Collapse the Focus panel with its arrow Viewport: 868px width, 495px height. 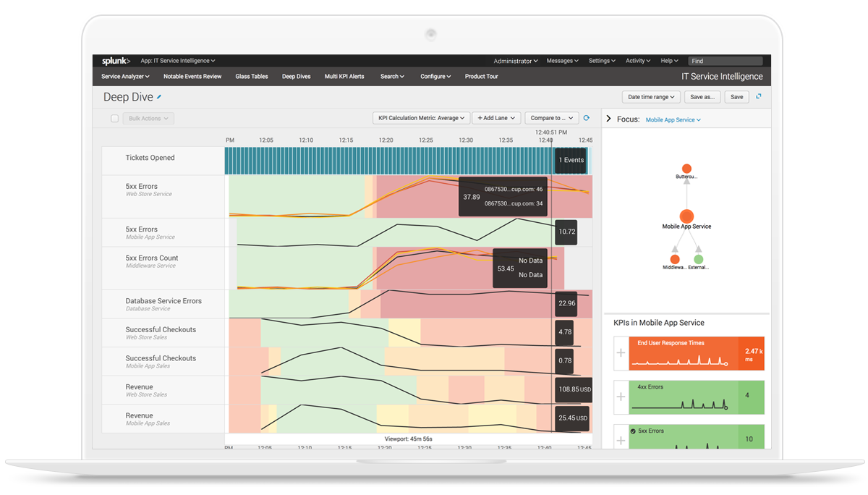pyautogui.click(x=608, y=117)
